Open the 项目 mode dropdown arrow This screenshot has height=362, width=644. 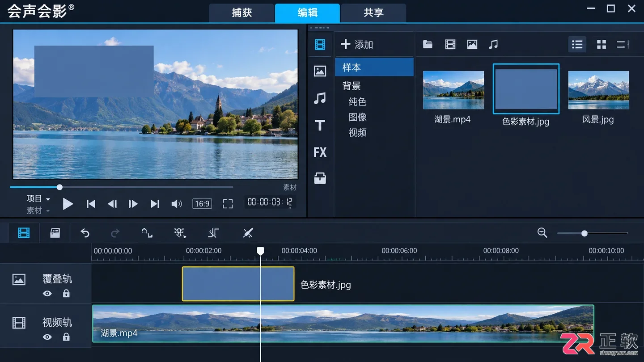pyautogui.click(x=48, y=199)
